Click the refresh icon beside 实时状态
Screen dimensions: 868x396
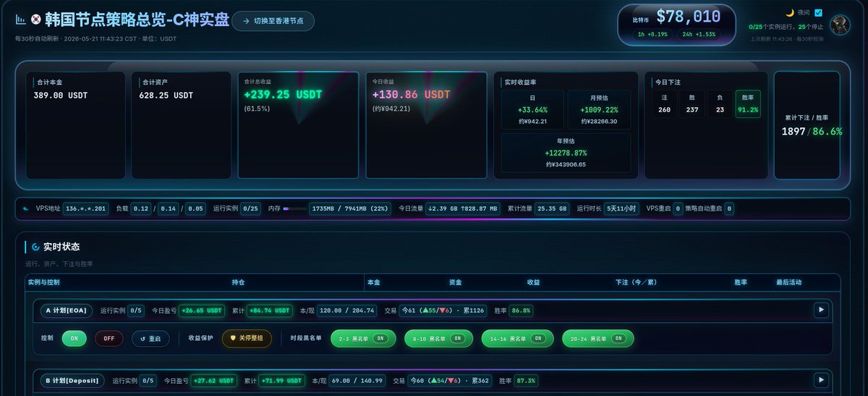tap(35, 247)
